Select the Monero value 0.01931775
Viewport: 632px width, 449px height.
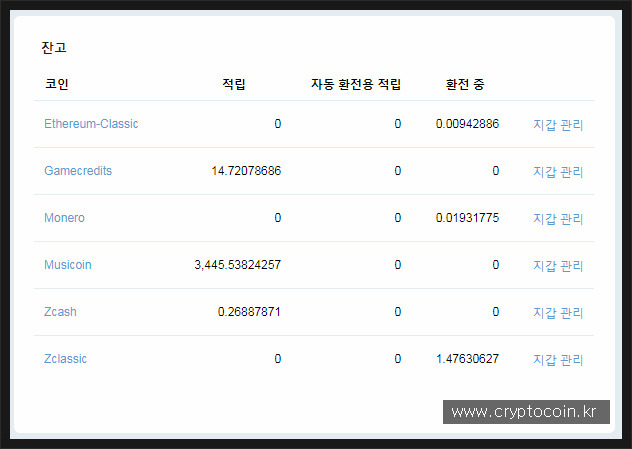[x=467, y=218]
